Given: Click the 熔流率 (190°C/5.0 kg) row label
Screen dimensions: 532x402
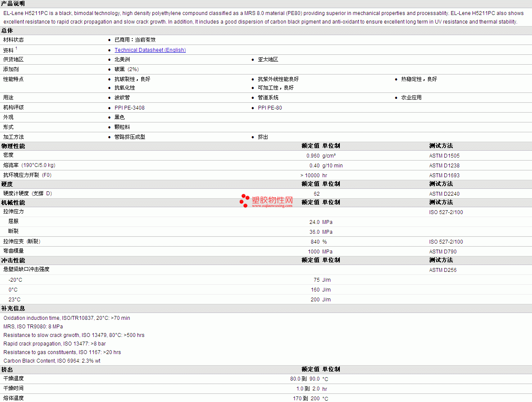Looking at the screenshot, I should pos(29,165).
